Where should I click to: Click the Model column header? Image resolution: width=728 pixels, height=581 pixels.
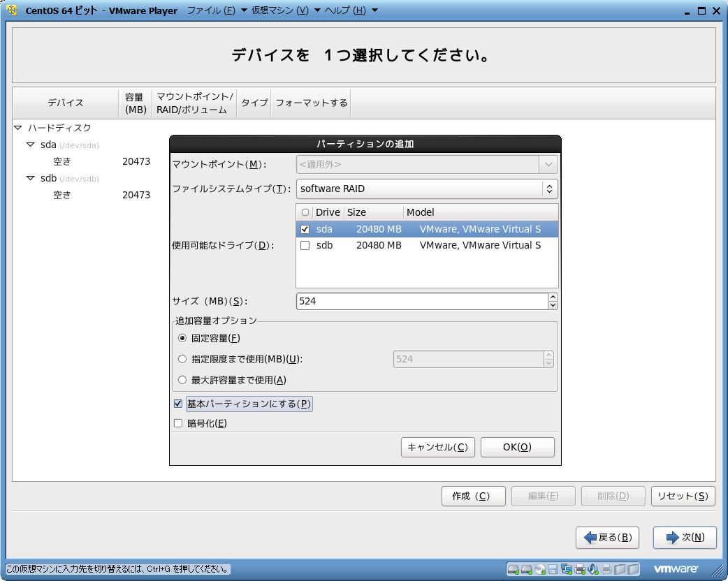[481, 212]
